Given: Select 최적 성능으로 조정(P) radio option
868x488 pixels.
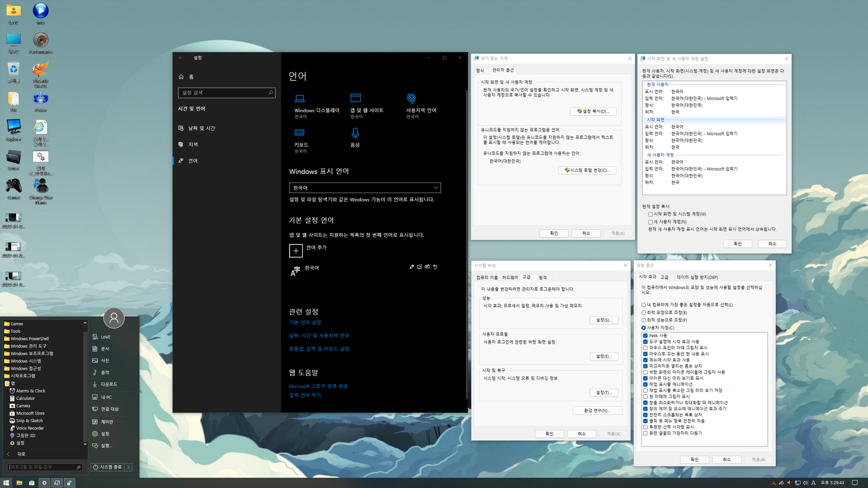Looking at the screenshot, I should coord(644,320).
